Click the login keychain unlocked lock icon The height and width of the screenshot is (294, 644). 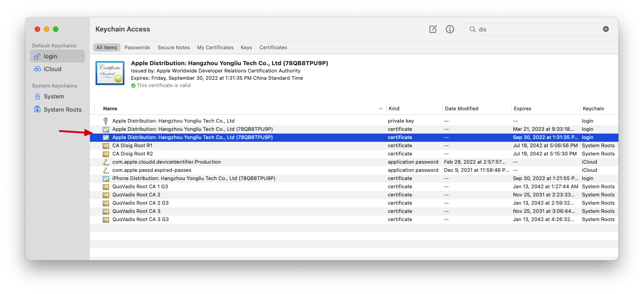tap(37, 56)
